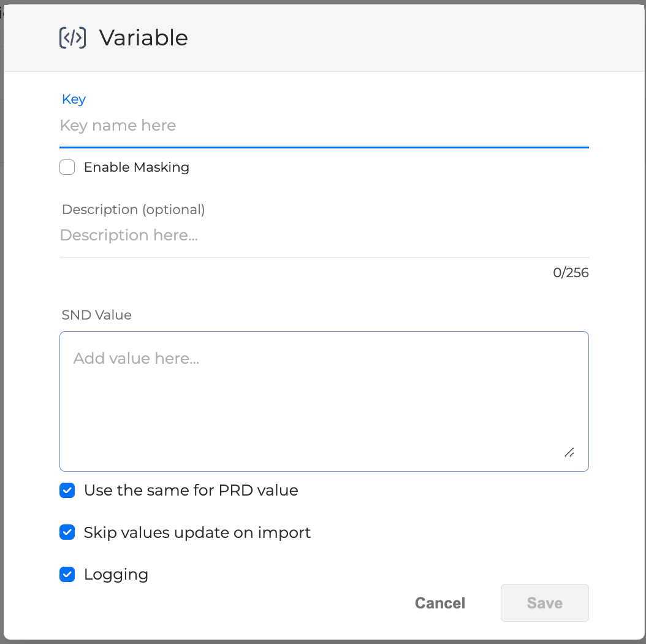Click the "Use the same for PRD value" label

[x=191, y=491]
